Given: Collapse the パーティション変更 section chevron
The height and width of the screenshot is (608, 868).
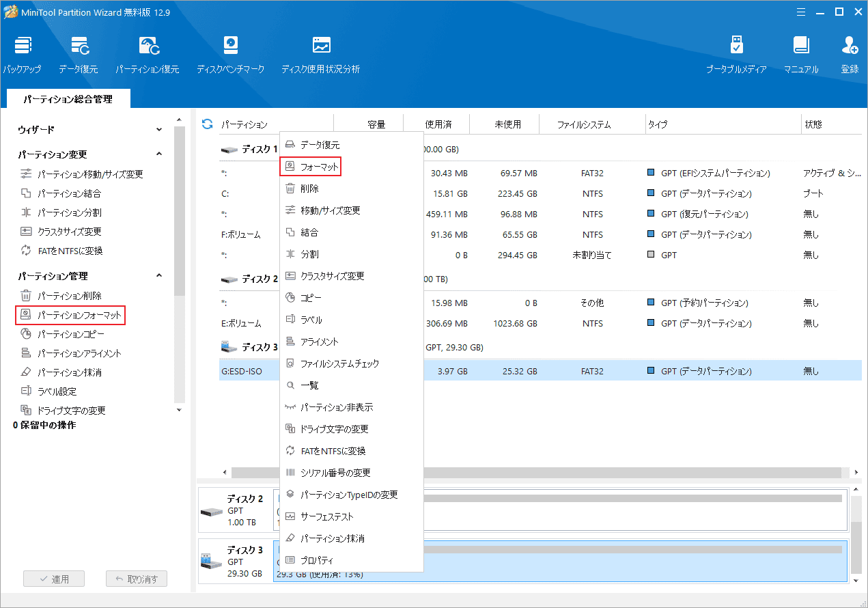Looking at the screenshot, I should pos(159,154).
